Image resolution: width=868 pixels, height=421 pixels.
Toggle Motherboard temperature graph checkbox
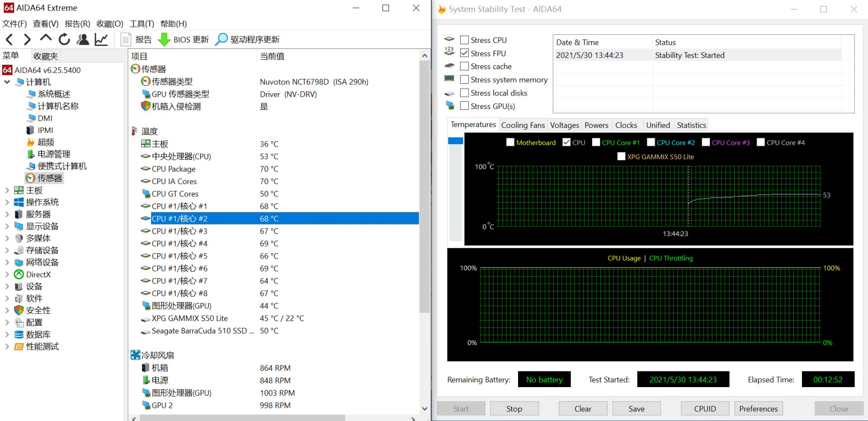510,142
